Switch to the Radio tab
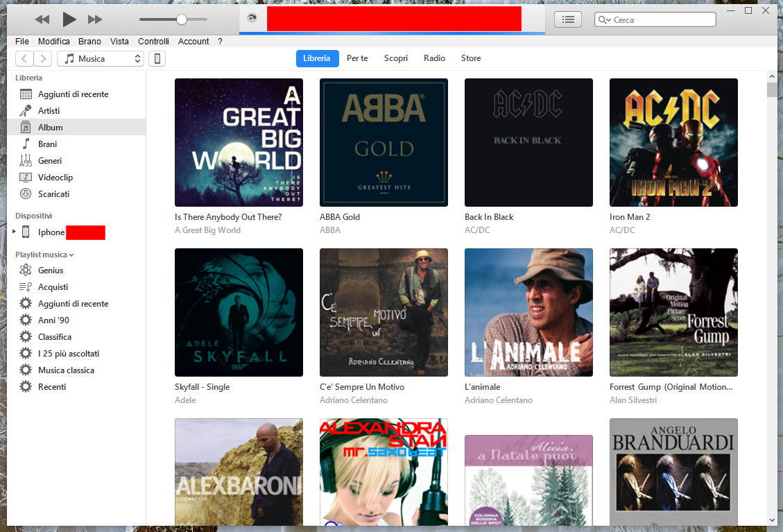 (434, 58)
